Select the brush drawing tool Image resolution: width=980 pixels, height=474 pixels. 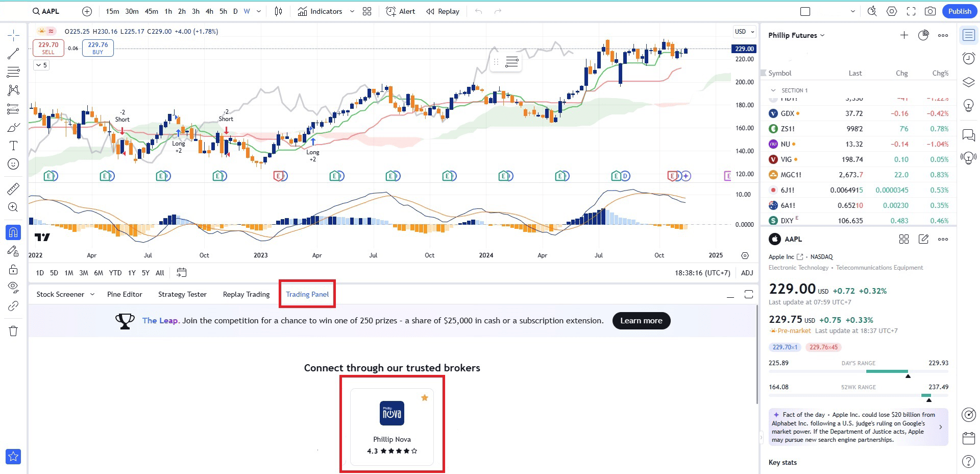click(14, 127)
